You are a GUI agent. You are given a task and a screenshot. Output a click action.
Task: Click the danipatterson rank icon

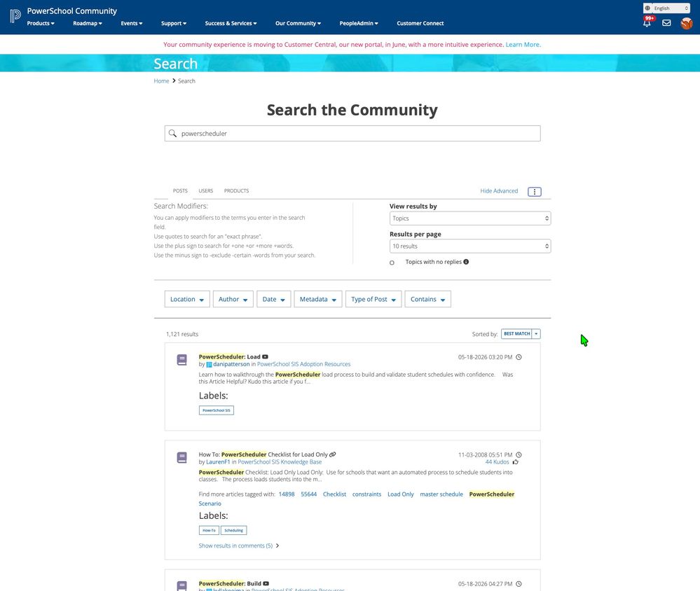click(x=209, y=364)
